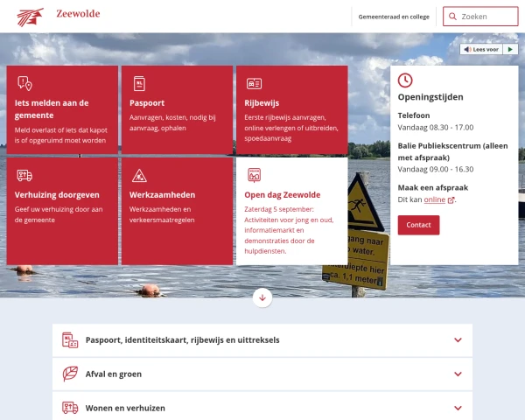This screenshot has width=525, height=420.
Task: Click the 'Maak een afspraak' heading
Action: pos(432,187)
